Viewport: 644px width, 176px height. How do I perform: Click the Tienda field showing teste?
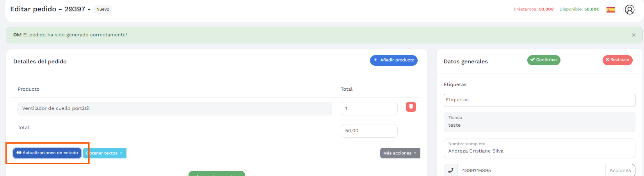[539, 122]
